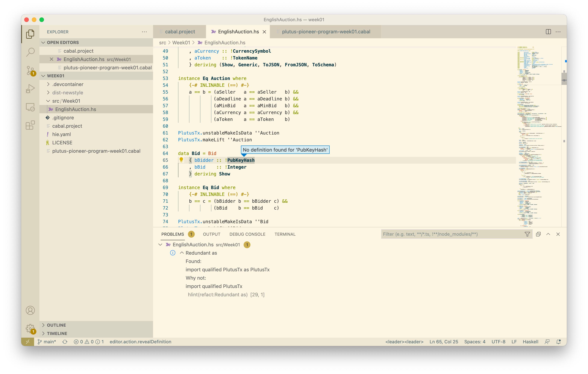Image resolution: width=588 pixels, height=374 pixels.
Task: Click LF end of line selector
Action: (514, 342)
